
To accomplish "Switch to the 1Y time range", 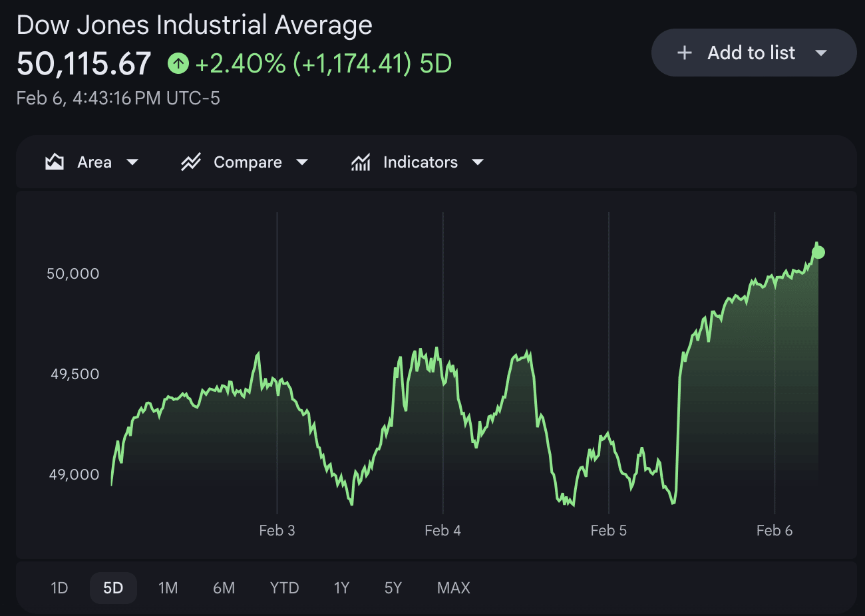I will coord(341,588).
